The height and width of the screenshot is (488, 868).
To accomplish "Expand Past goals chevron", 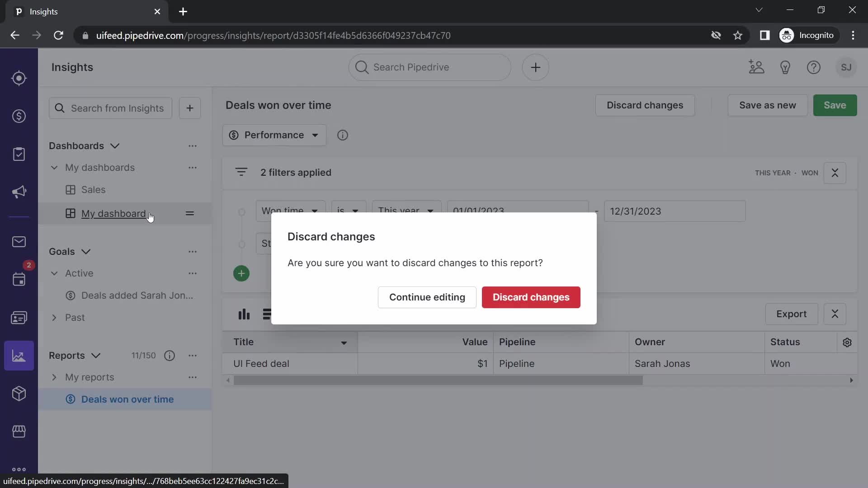I will pyautogui.click(x=54, y=318).
